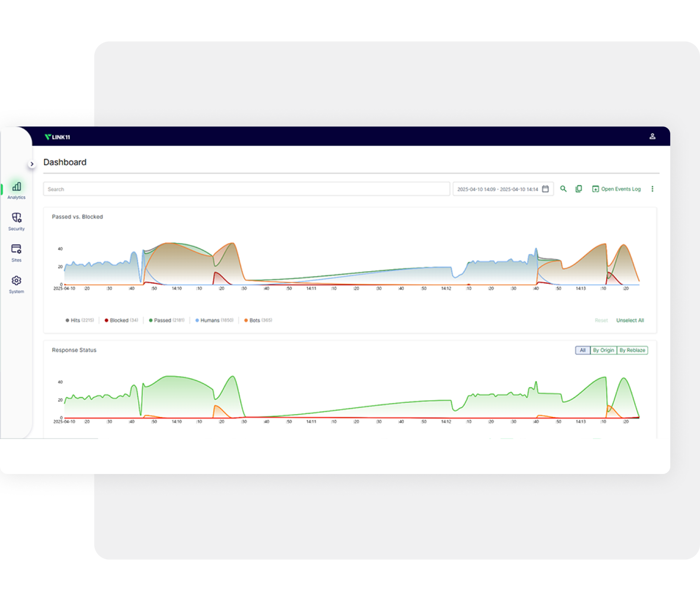Select the By Reblaze tab
700x601 pixels.
point(632,350)
